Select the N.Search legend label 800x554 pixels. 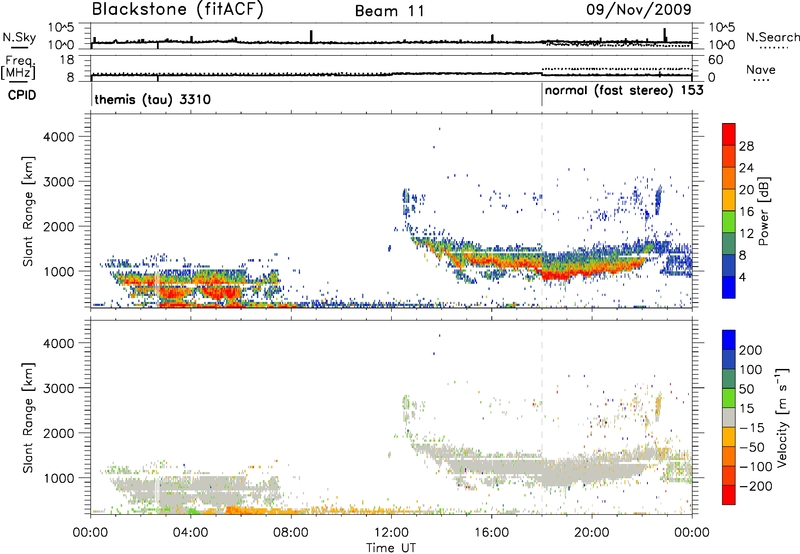[x=772, y=37]
